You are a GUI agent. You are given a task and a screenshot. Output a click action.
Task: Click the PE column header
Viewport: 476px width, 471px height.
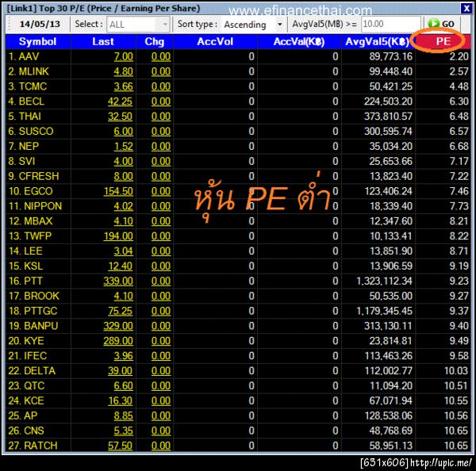click(443, 41)
